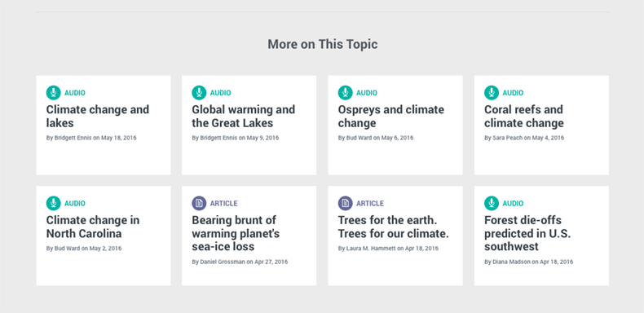Open Bearing brunt of warming planet's sea-ice loss

236,233
